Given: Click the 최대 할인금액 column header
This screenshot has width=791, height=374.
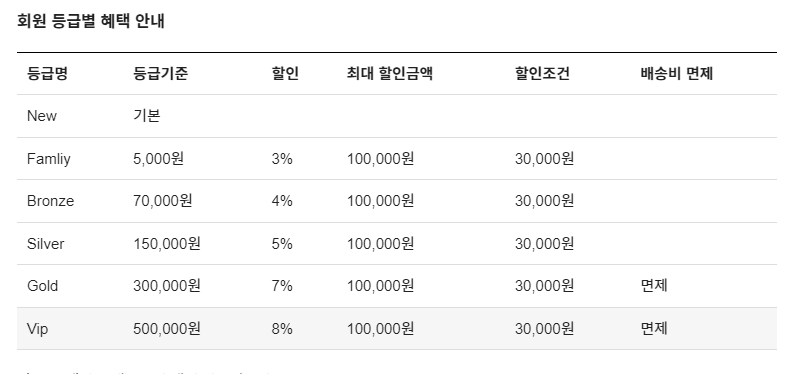Looking at the screenshot, I should point(389,74).
